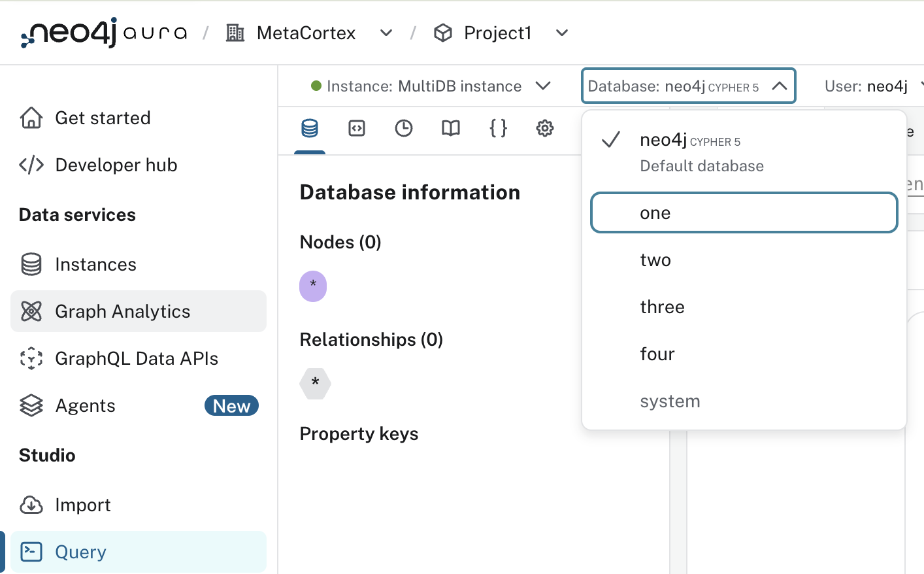This screenshot has height=574, width=924.
Task: Click the green instance status dot
Action: 316,86
